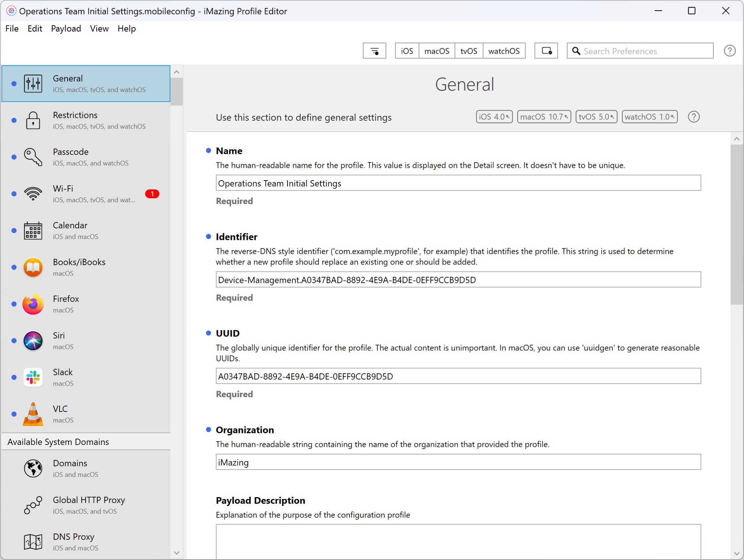Click the General section help button
Image resolution: width=744 pixels, height=560 pixels.
pos(693,117)
